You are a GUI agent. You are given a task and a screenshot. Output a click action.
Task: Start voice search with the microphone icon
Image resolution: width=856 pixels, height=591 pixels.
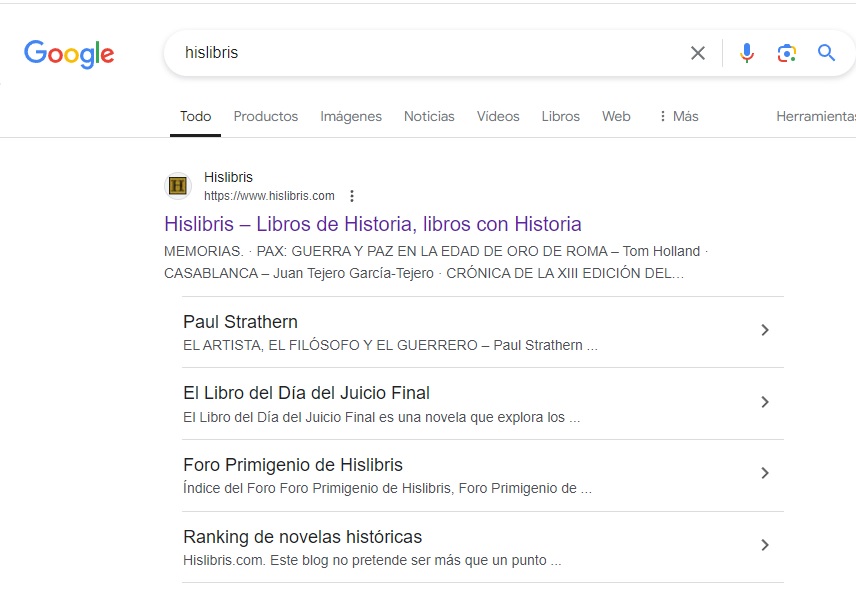[x=747, y=53]
